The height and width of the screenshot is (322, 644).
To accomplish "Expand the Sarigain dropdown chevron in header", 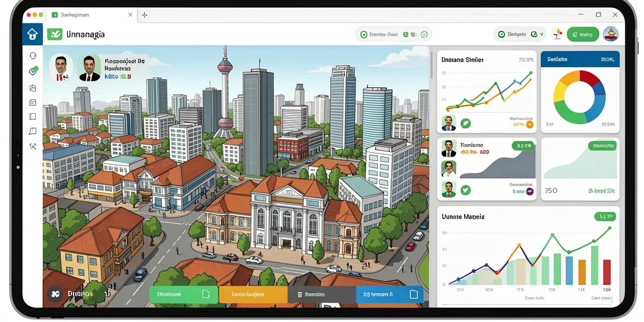I will 541,35.
